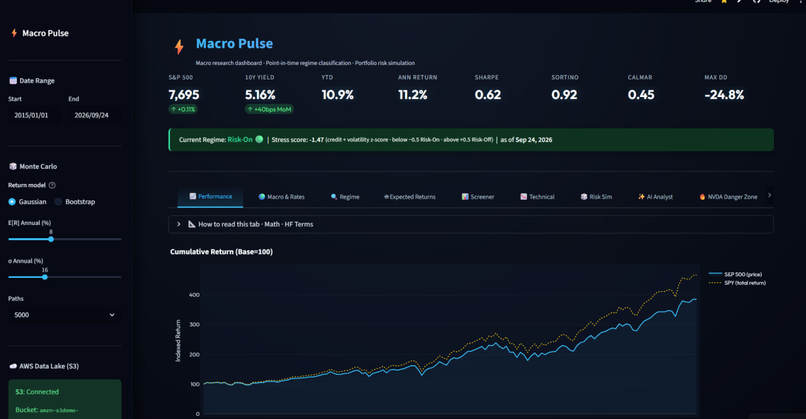Switch to the Macro & Rates tab

tap(281, 197)
